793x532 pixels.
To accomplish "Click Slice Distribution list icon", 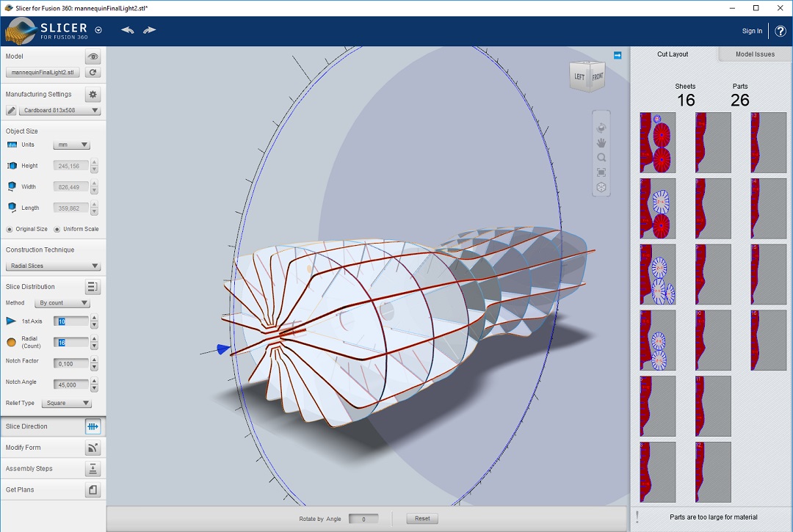I will pos(93,287).
